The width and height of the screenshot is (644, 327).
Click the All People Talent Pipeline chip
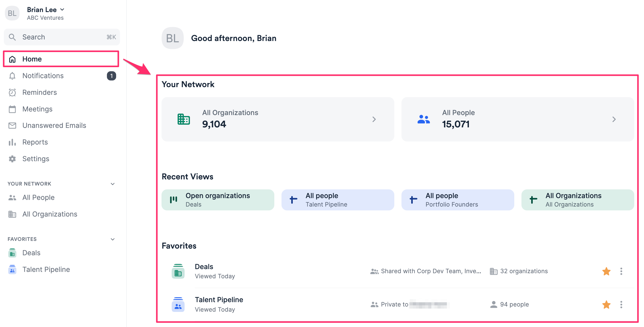click(337, 200)
